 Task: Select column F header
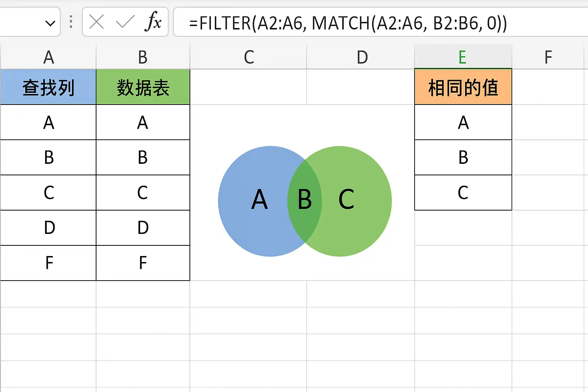click(x=548, y=57)
